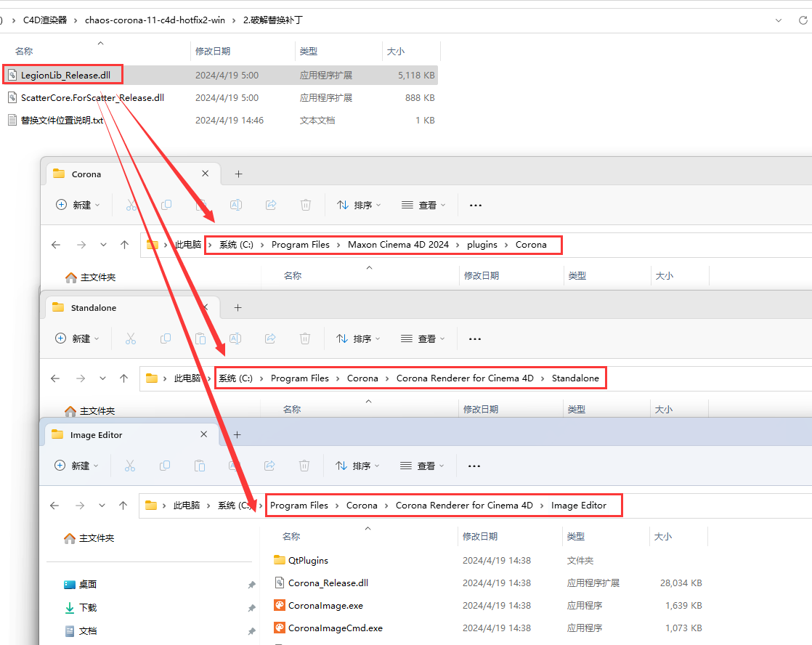Open more options ellipsis in Corona window
The height and width of the screenshot is (645, 812).
click(476, 206)
